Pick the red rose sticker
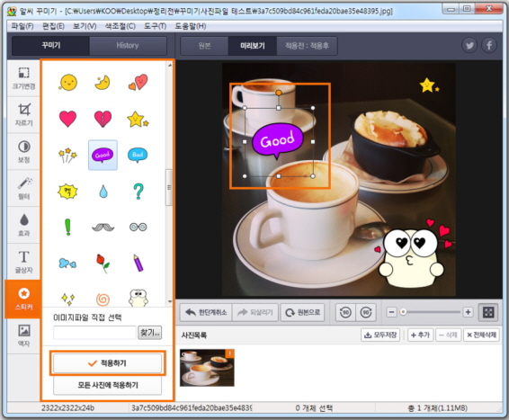Image resolution: width=509 pixels, height=420 pixels. [x=103, y=264]
